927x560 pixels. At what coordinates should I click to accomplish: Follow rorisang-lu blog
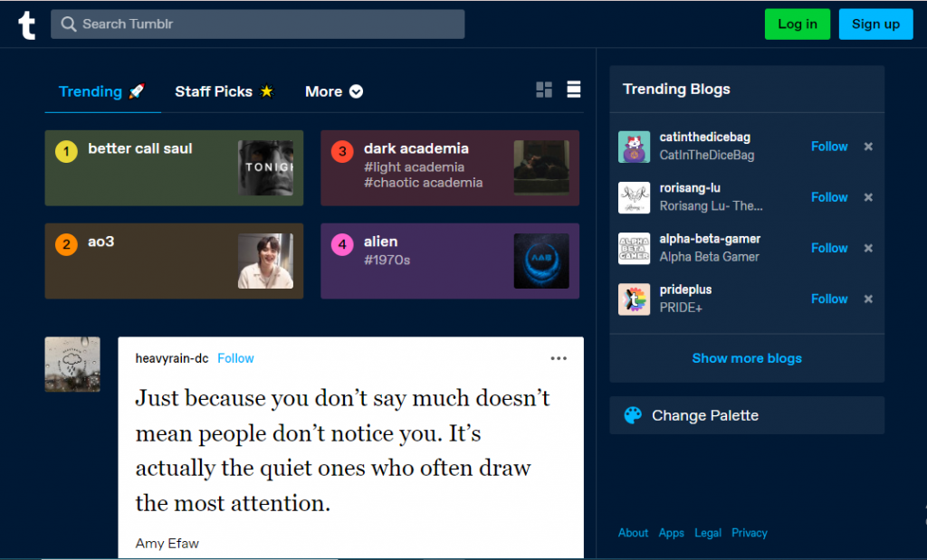tap(829, 197)
